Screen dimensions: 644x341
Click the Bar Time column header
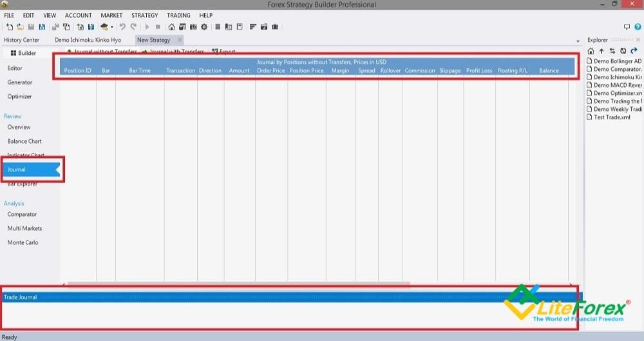140,70
